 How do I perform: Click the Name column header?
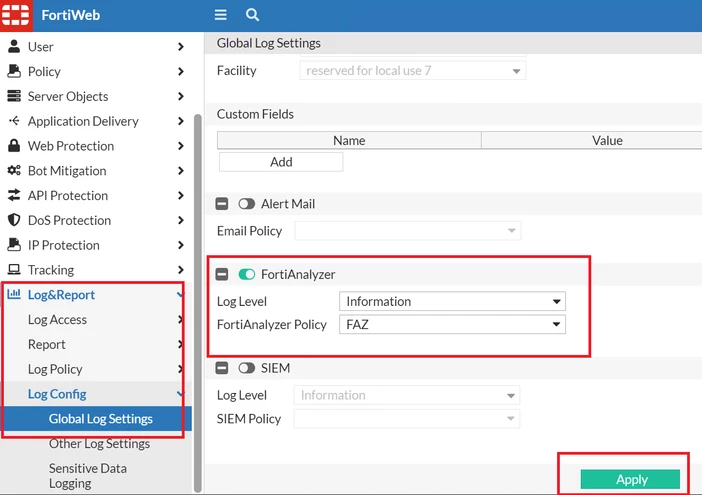pos(349,140)
